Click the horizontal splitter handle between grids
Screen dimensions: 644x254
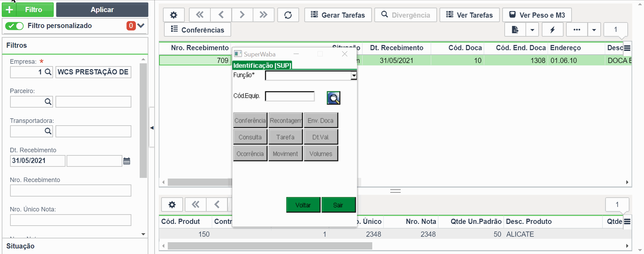coord(395,191)
